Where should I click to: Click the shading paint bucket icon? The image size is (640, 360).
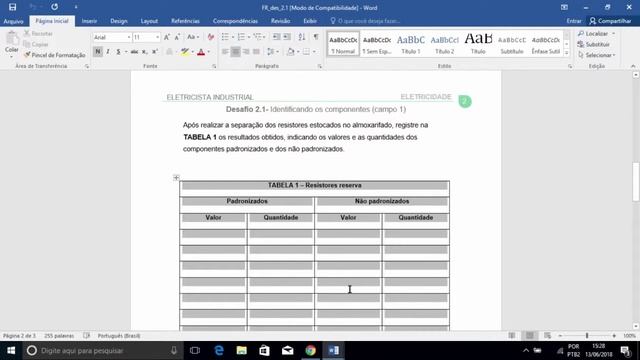click(x=290, y=52)
